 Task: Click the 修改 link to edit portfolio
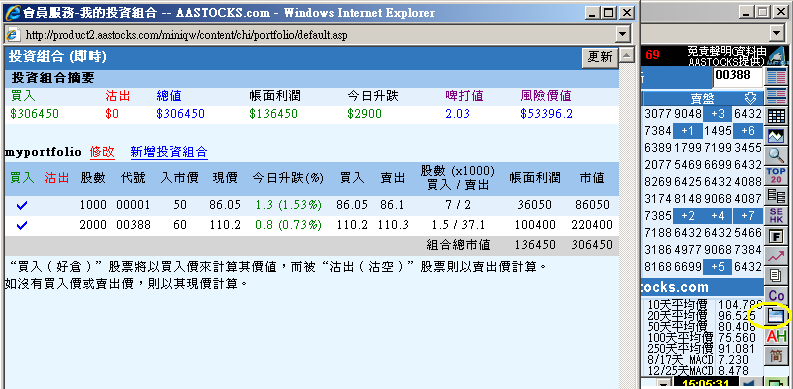102,152
